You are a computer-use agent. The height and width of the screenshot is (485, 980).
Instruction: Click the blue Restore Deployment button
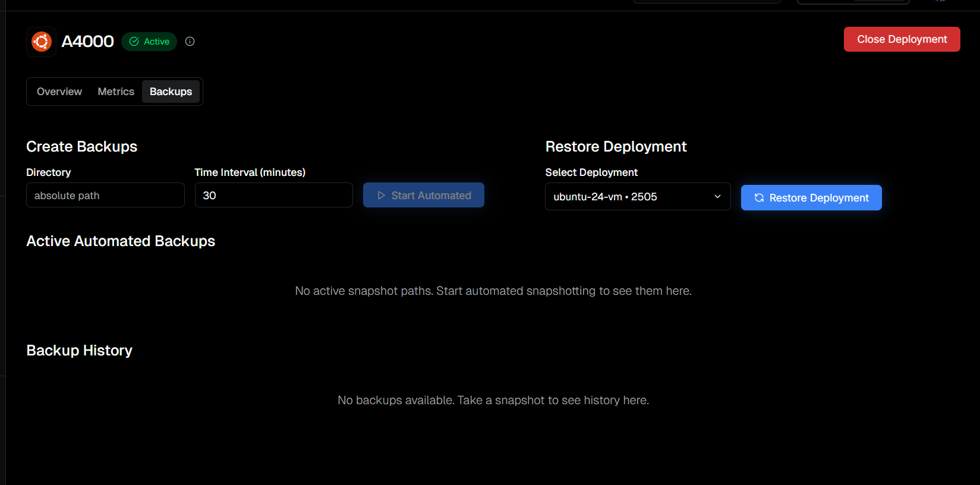click(x=811, y=198)
